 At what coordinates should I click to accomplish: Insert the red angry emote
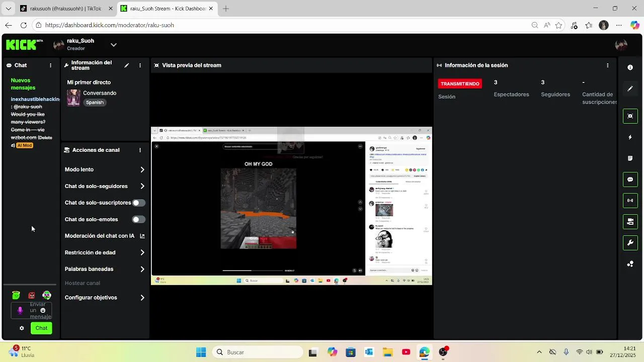[32, 296]
